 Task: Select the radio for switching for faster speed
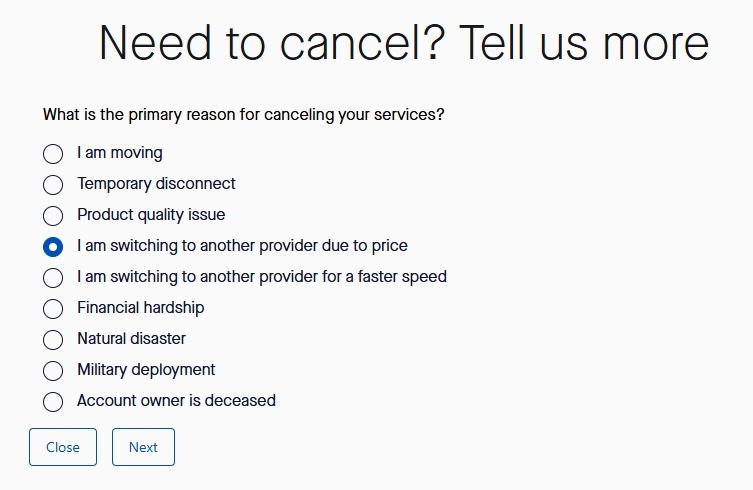point(53,278)
